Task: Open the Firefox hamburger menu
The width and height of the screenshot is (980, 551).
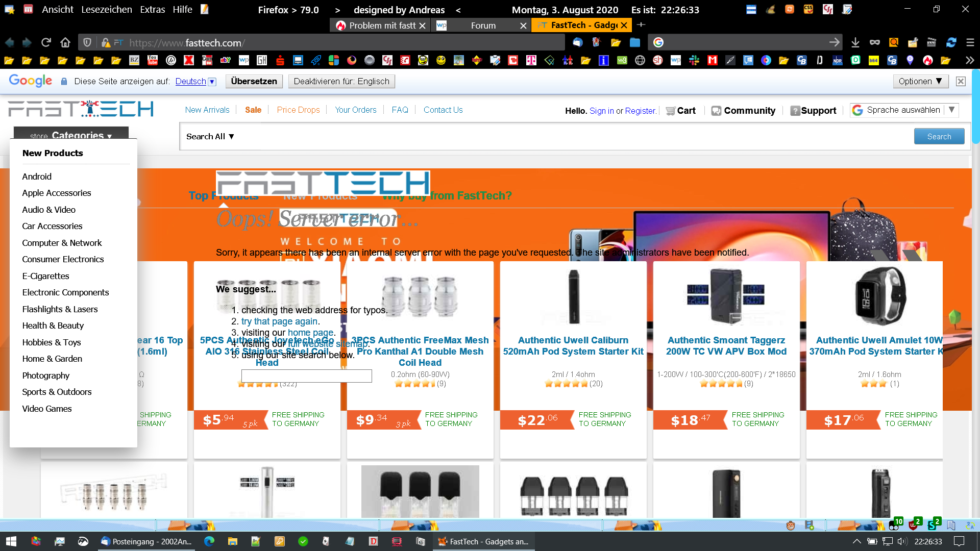Action: [x=970, y=43]
